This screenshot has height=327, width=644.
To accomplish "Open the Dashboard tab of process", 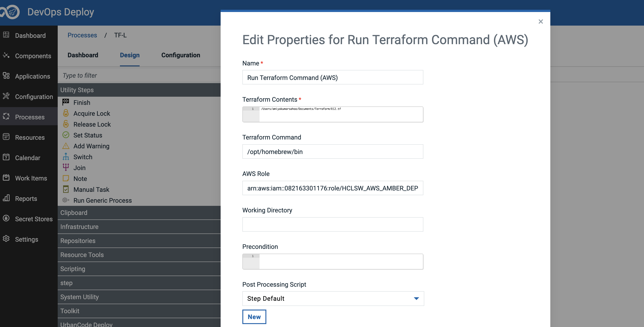I will coord(83,55).
